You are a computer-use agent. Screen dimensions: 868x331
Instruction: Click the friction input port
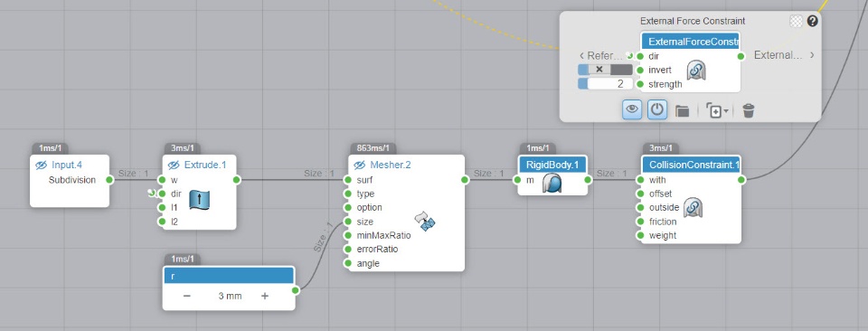640,222
